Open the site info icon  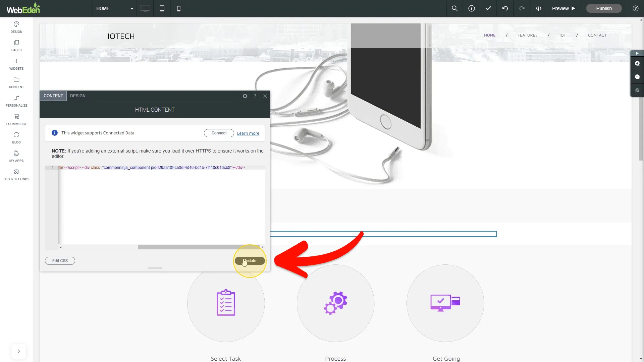[472, 8]
